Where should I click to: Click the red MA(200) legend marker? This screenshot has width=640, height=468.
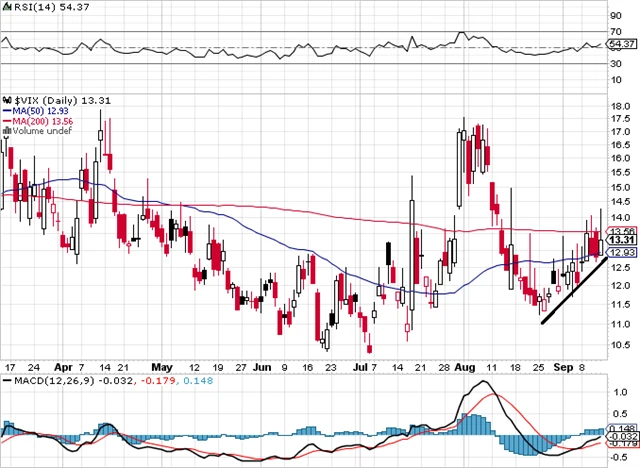(x=6, y=120)
